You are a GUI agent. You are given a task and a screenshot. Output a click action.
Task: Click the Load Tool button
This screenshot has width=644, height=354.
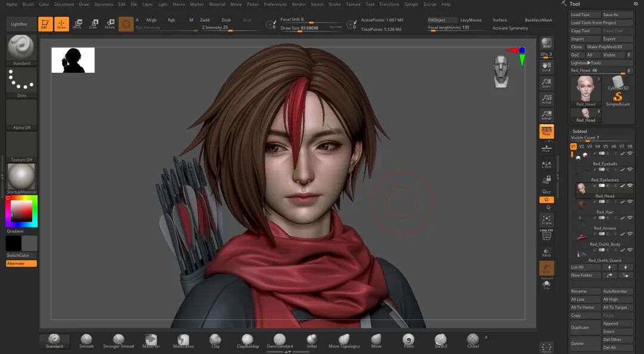[x=586, y=15]
